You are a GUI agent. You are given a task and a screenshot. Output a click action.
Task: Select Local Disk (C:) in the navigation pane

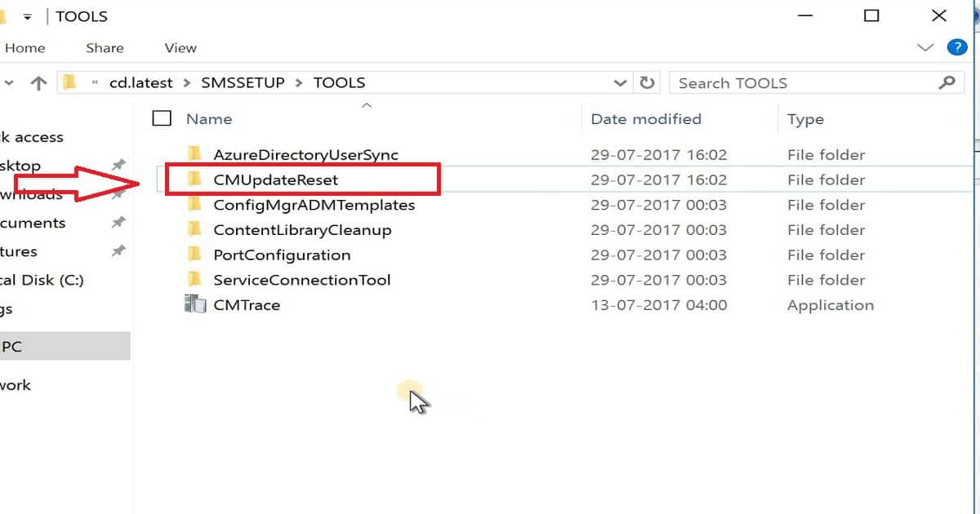point(42,280)
